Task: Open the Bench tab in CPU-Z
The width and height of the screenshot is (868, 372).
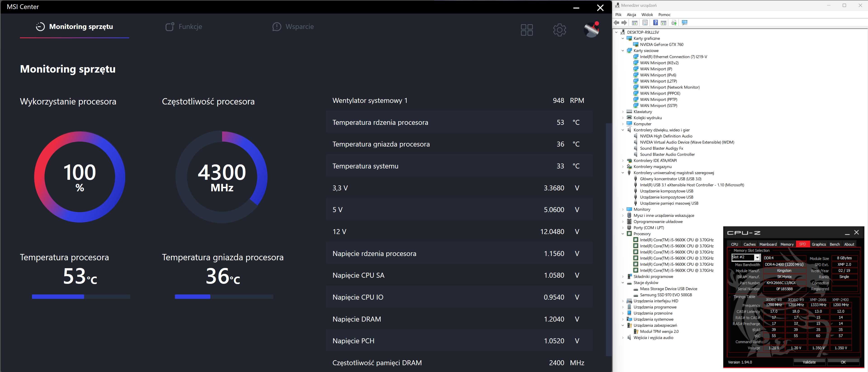Action: click(835, 244)
